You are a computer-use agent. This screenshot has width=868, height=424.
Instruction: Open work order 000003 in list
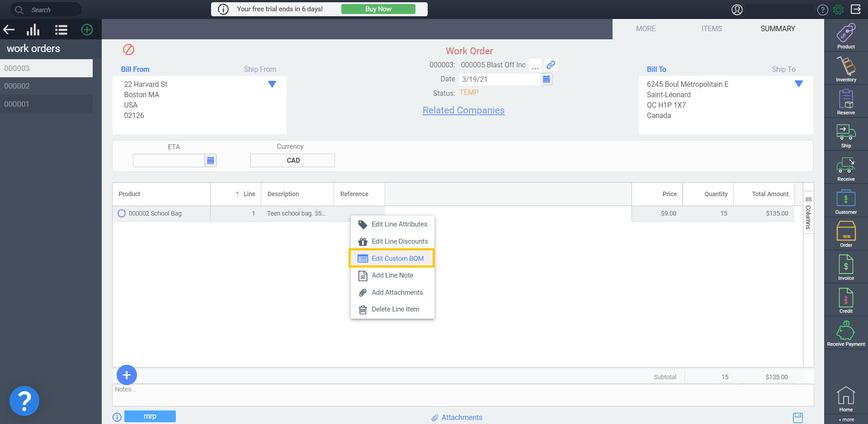[x=46, y=68]
